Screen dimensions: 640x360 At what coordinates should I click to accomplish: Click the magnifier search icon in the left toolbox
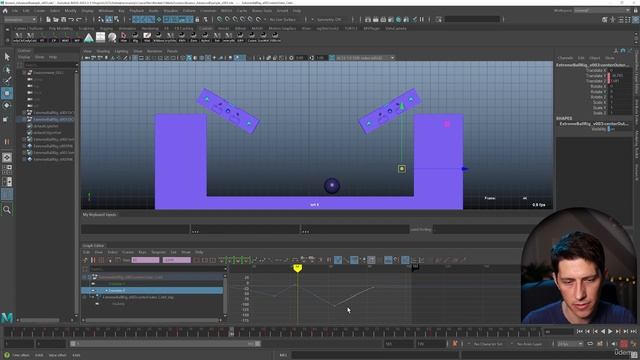(x=7, y=210)
